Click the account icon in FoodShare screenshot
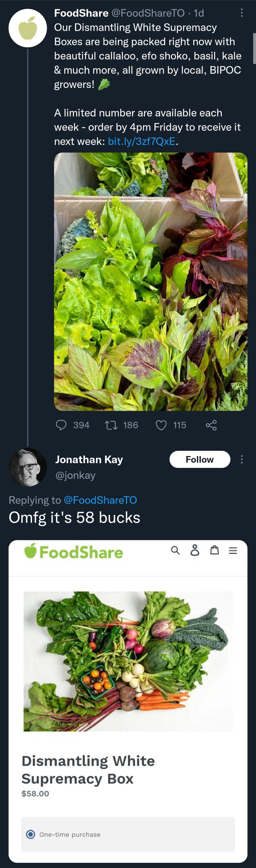This screenshot has width=256, height=868. click(195, 550)
